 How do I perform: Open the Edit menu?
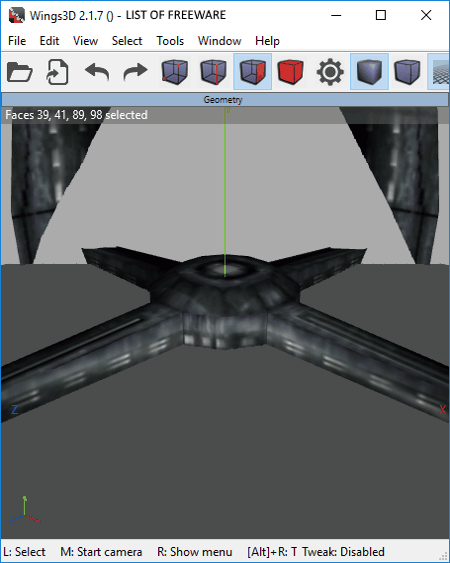pyautogui.click(x=49, y=41)
